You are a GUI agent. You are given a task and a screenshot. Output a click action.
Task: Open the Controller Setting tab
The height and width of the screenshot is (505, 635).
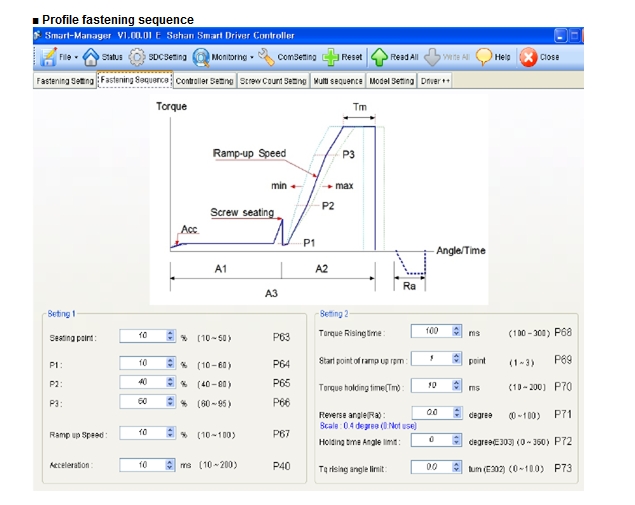point(204,81)
